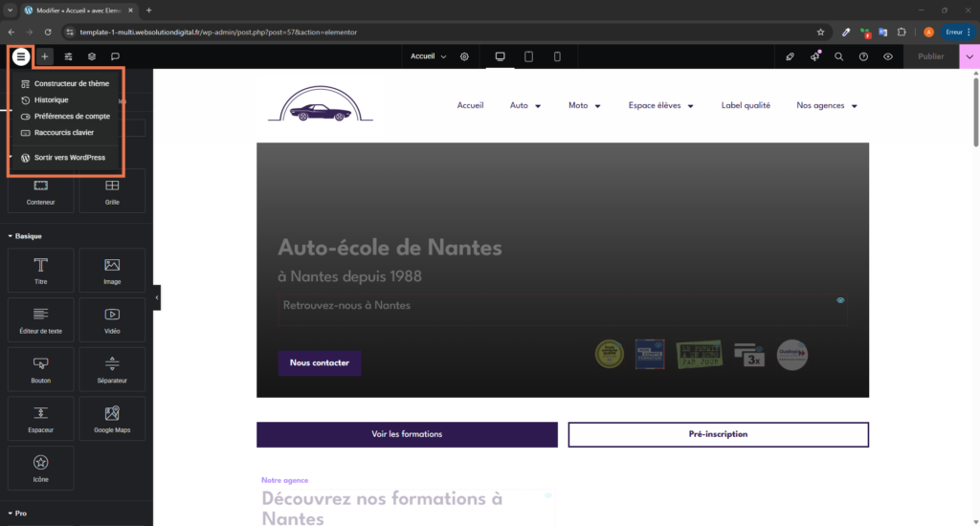The height and width of the screenshot is (526, 980).
Task: Click the Pré-inscription button
Action: coord(718,434)
